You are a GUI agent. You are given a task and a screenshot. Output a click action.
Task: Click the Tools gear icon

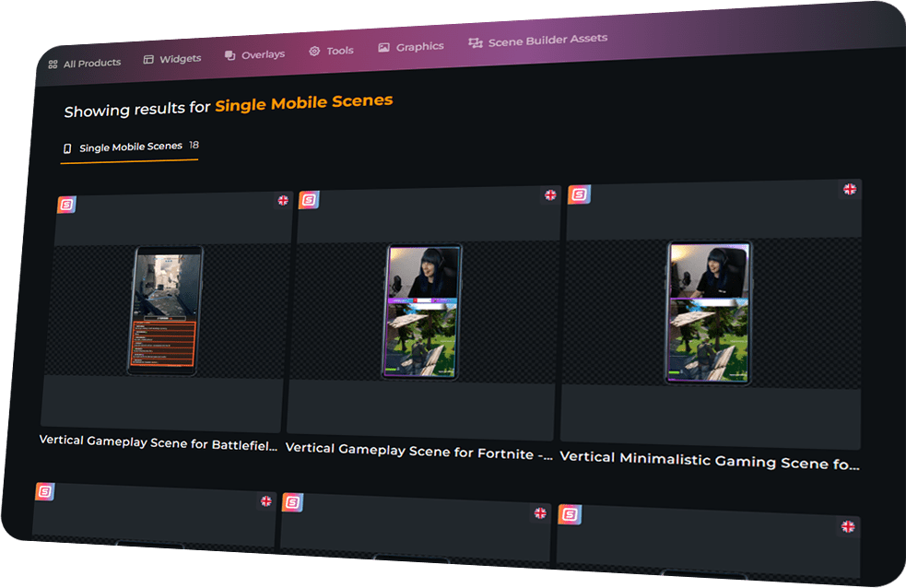[x=314, y=52]
